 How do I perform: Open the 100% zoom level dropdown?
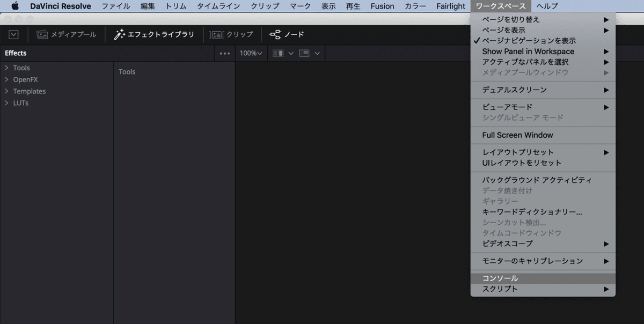251,53
